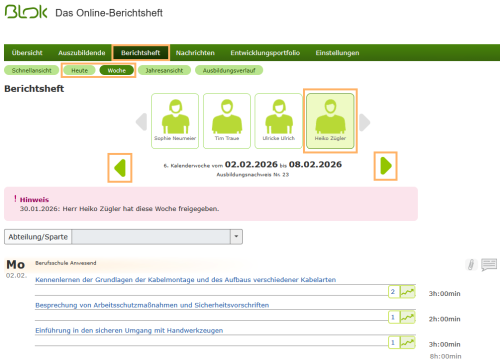Go to Entwicklungsportfolio tab

pos(265,53)
